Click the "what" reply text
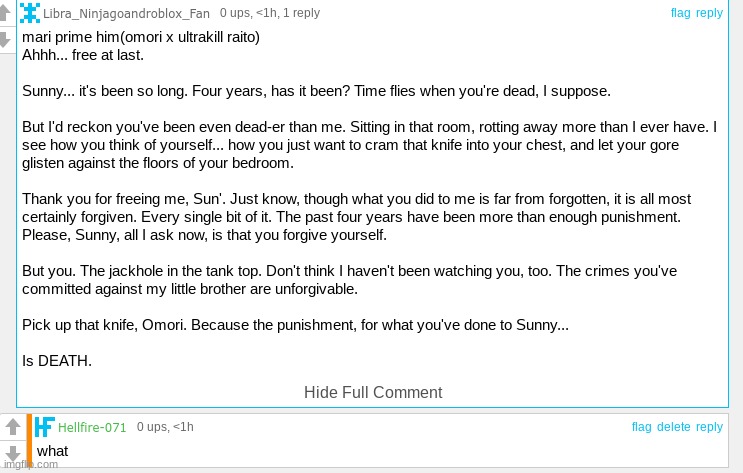The height and width of the screenshot is (473, 743). coord(52,451)
